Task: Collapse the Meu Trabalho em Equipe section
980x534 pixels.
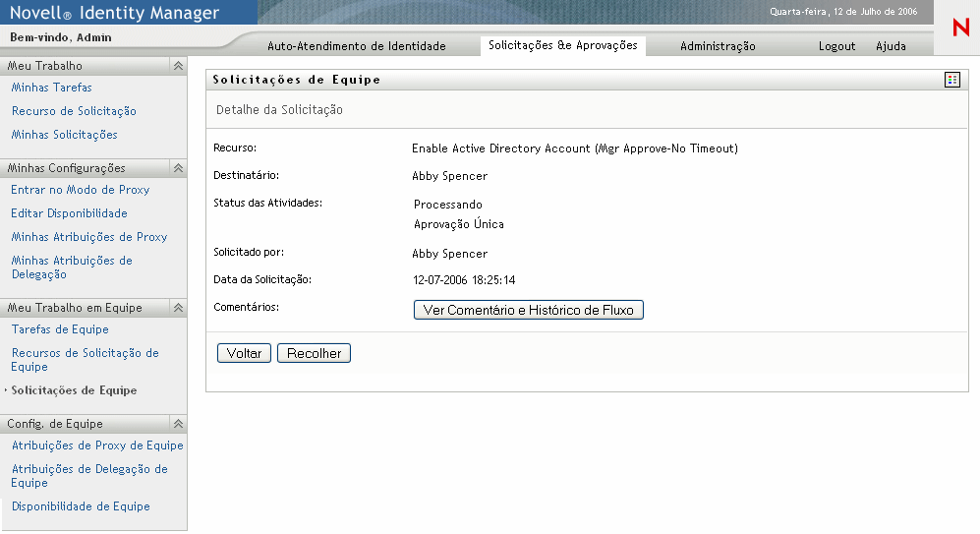Action: tap(178, 308)
